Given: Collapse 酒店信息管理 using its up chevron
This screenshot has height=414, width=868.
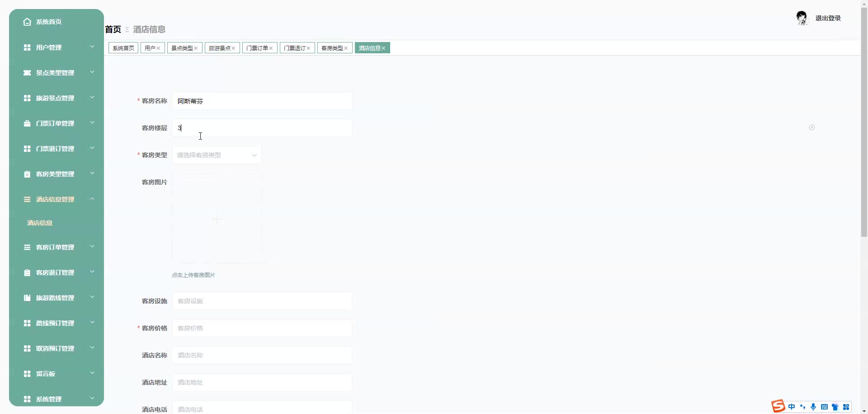Looking at the screenshot, I should (x=92, y=198).
